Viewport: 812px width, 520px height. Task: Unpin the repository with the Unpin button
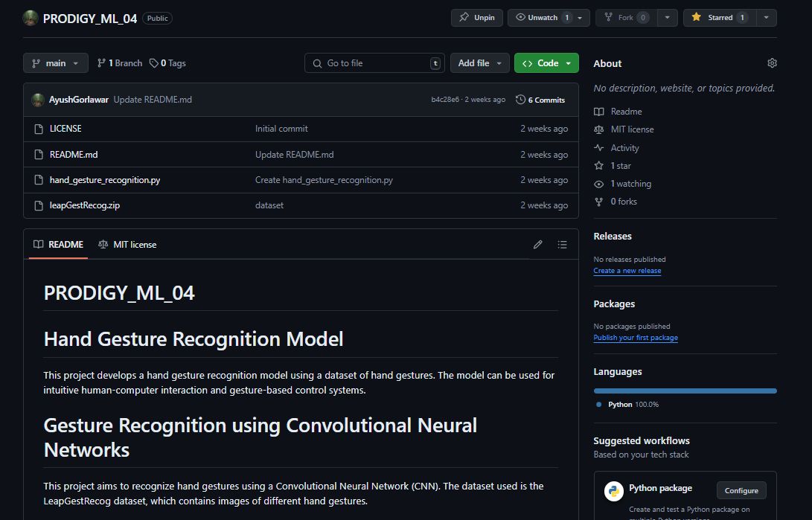point(477,18)
